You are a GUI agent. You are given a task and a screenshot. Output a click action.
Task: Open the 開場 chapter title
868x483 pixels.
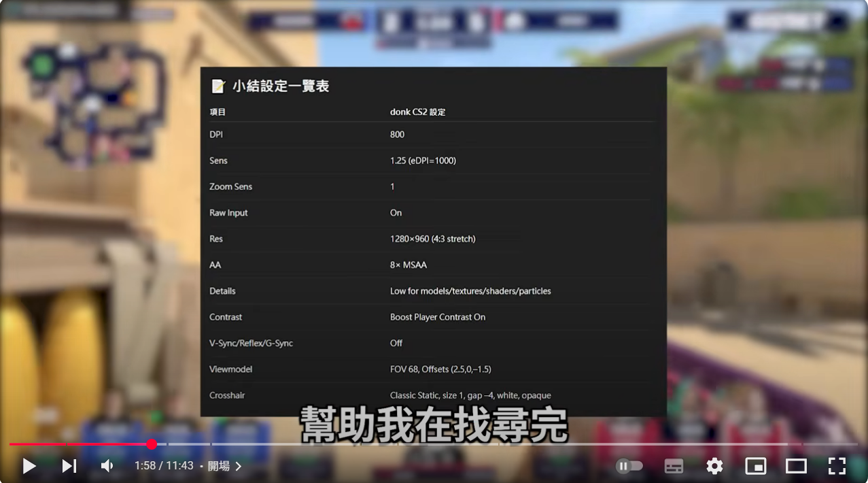(219, 467)
